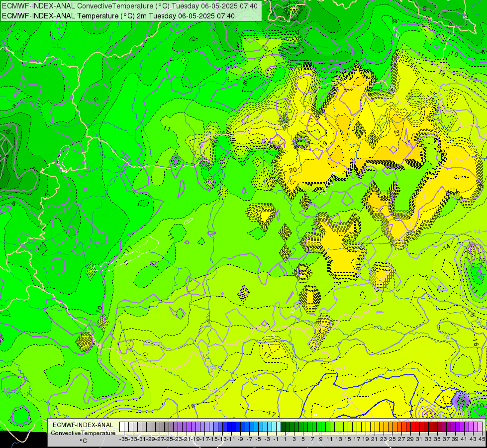Click the 21 contour label on map
This screenshot has height=448, width=487.
pos(396,133)
